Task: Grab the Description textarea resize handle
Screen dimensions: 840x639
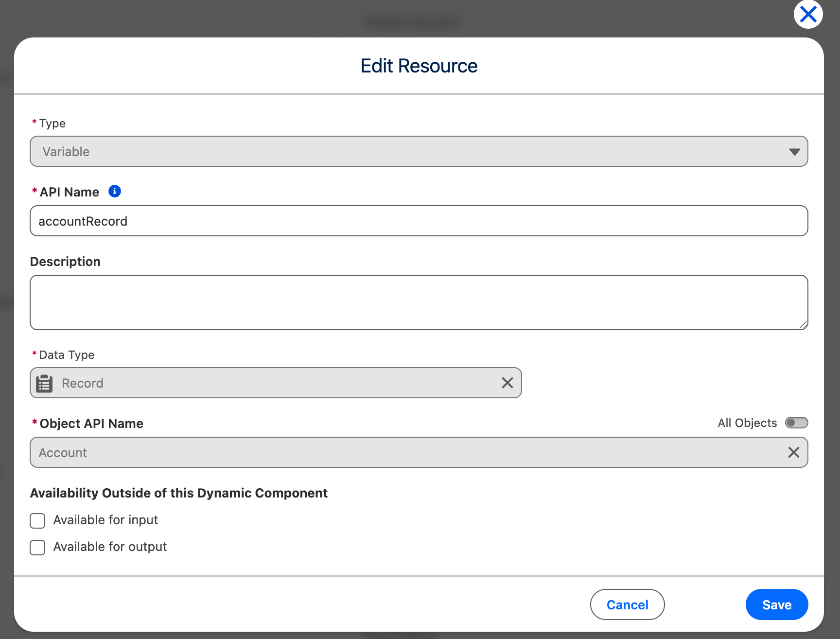Action: (803, 325)
